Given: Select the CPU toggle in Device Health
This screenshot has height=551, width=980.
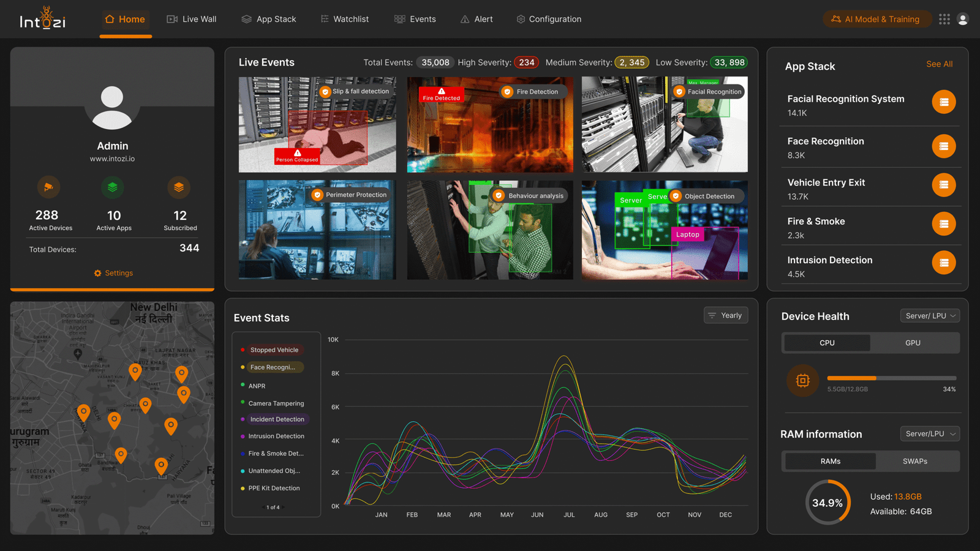Looking at the screenshot, I should [826, 343].
